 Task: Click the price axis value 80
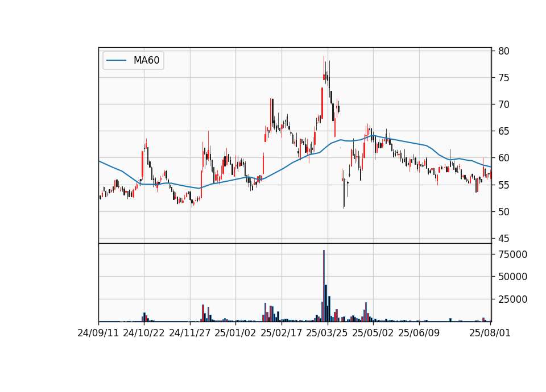pos(504,51)
